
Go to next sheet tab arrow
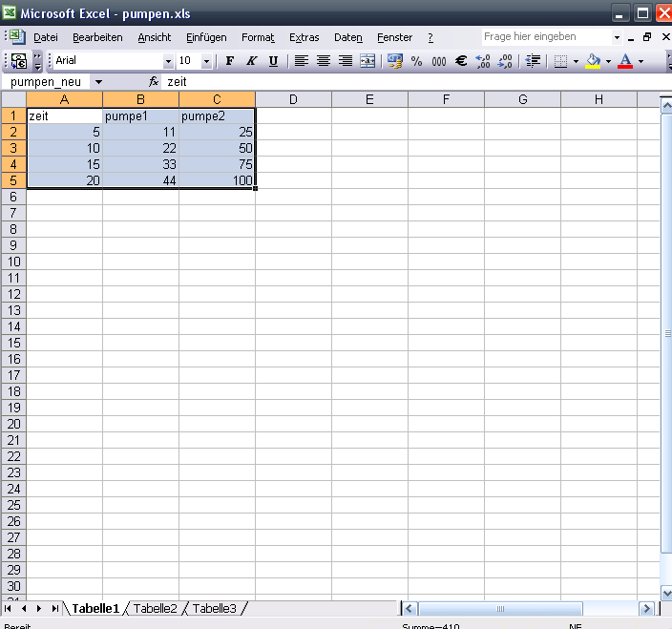point(39,608)
